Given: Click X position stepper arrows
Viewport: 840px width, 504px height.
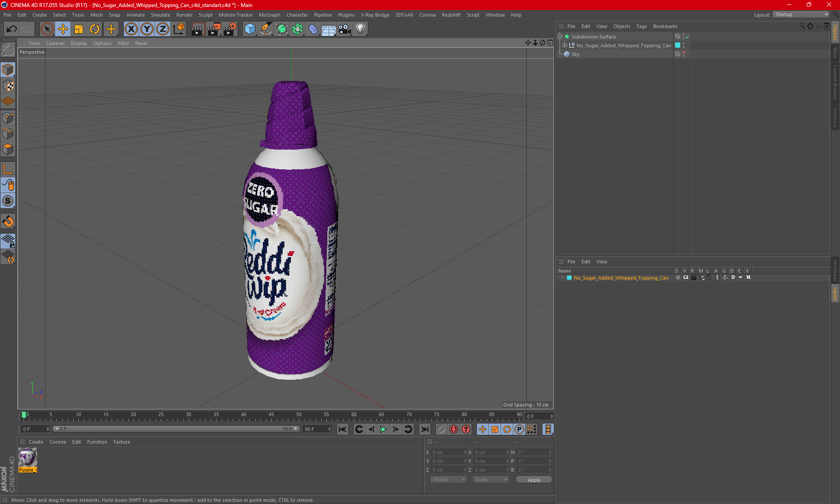Looking at the screenshot, I should [465, 452].
